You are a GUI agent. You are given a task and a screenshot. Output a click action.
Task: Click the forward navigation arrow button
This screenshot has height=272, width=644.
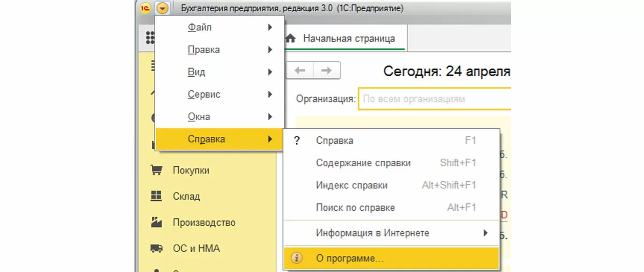[326, 70]
